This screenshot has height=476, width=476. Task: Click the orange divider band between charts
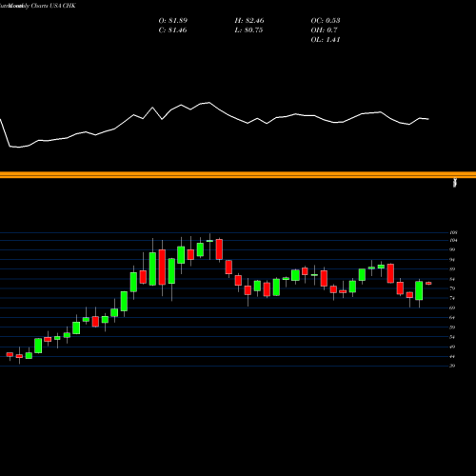pos(238,175)
